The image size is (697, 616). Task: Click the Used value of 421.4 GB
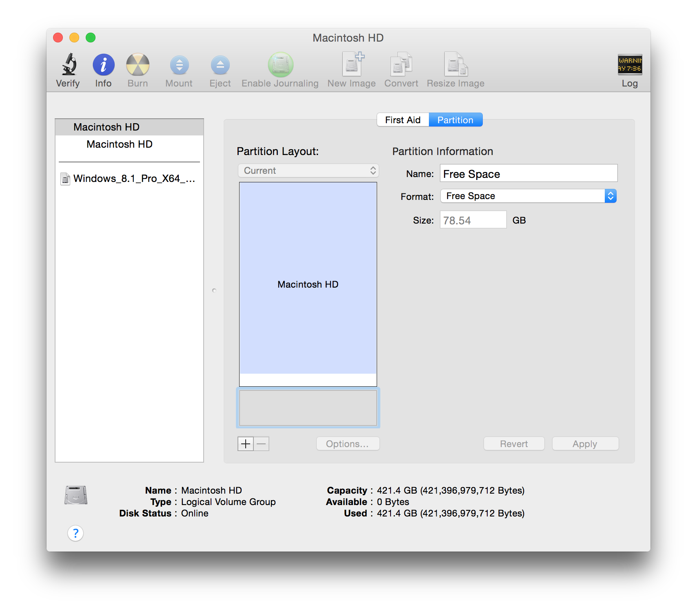[x=451, y=513]
